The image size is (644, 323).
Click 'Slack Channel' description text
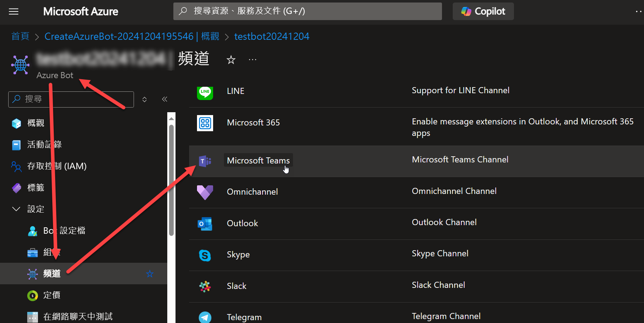pos(438,285)
